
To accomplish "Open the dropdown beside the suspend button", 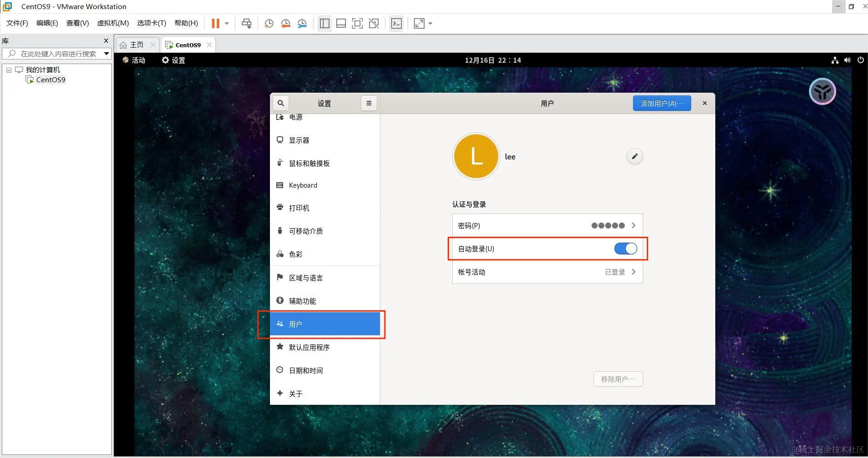I will click(226, 23).
